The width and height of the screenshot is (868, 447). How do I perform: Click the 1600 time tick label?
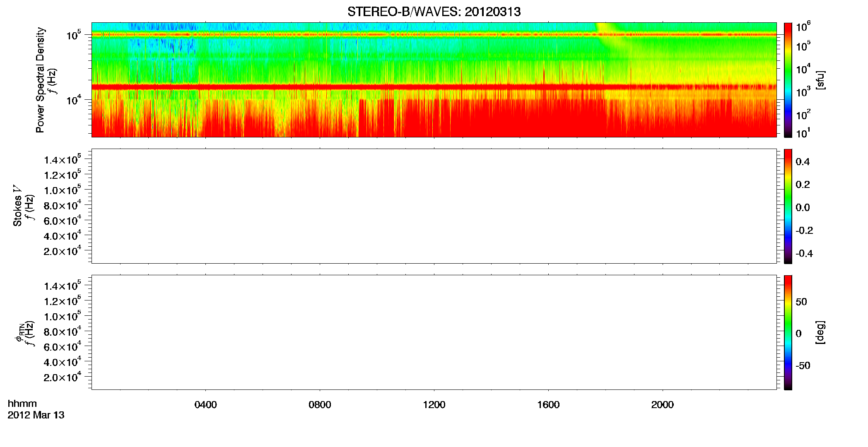coord(548,405)
